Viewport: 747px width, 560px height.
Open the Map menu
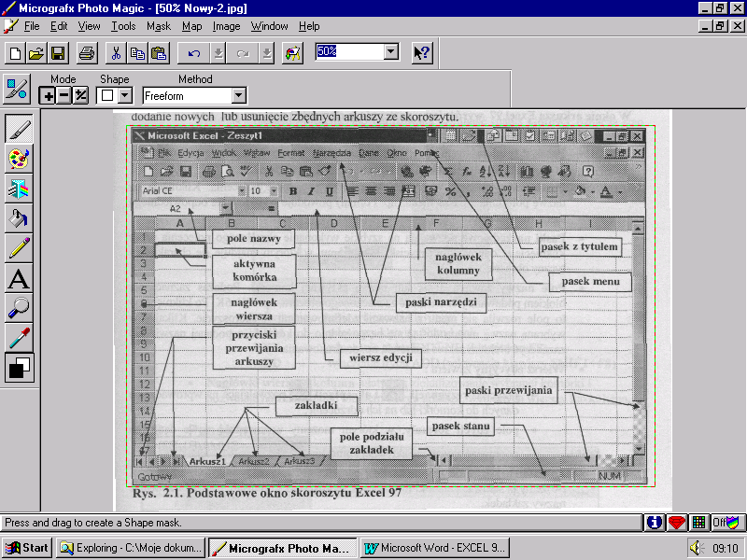pyautogui.click(x=192, y=26)
